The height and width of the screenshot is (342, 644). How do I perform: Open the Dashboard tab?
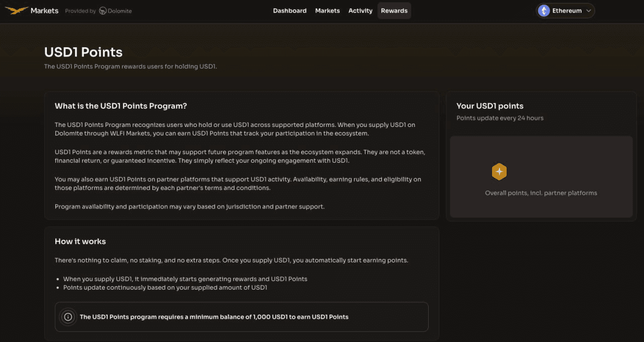pos(290,11)
